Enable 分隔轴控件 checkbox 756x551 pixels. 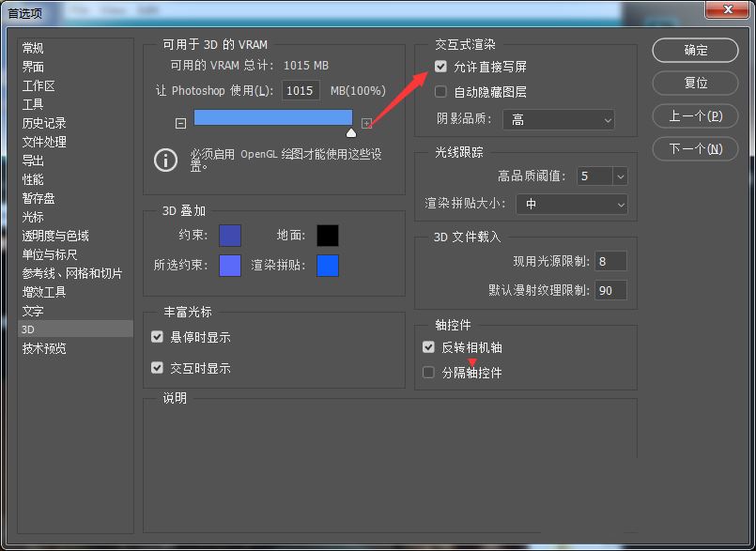[x=428, y=372]
